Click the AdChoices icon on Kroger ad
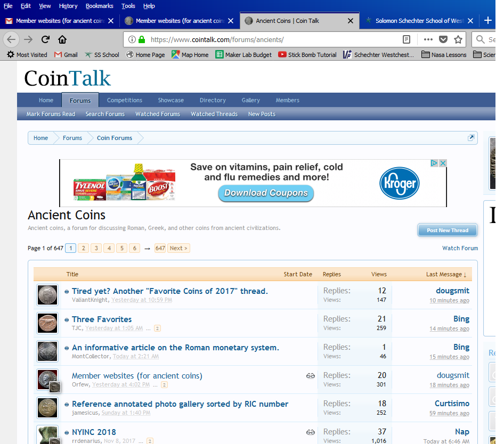 coord(434,163)
